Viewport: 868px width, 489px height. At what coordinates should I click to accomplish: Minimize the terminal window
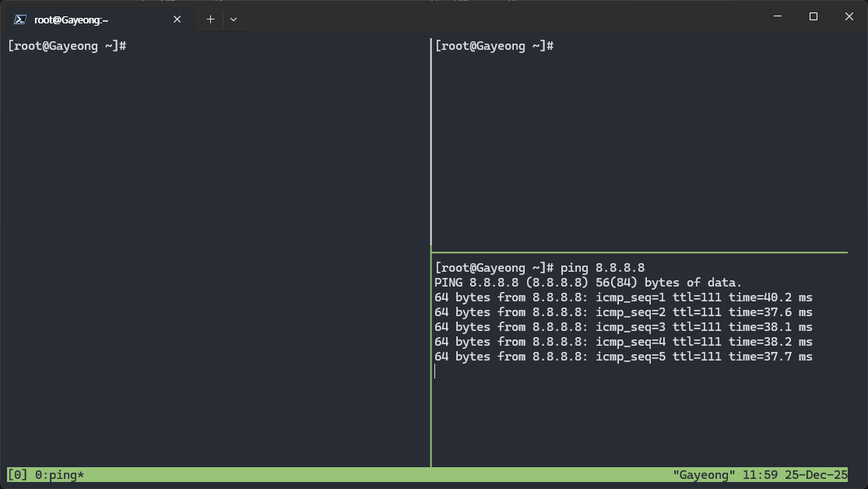coord(777,16)
